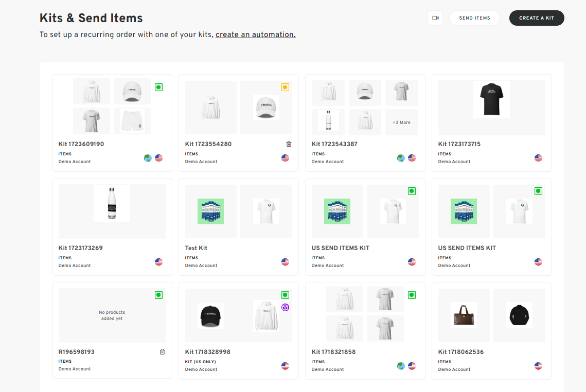Click globe icon on Kit 1718321858
This screenshot has width=586, height=392.
pos(401,366)
